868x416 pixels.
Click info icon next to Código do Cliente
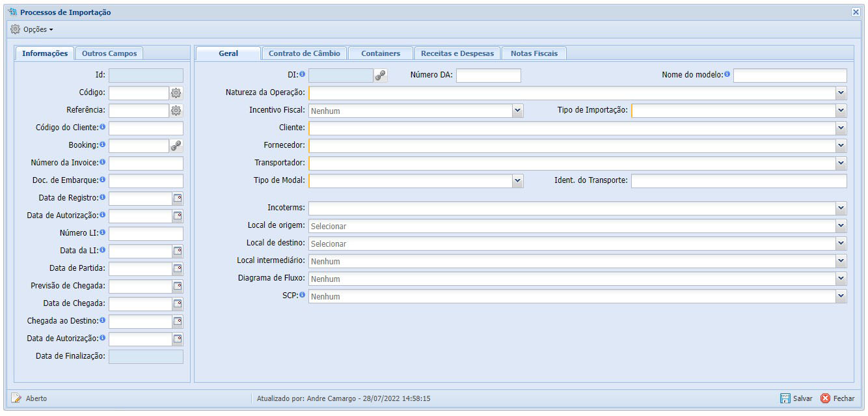[x=103, y=127]
